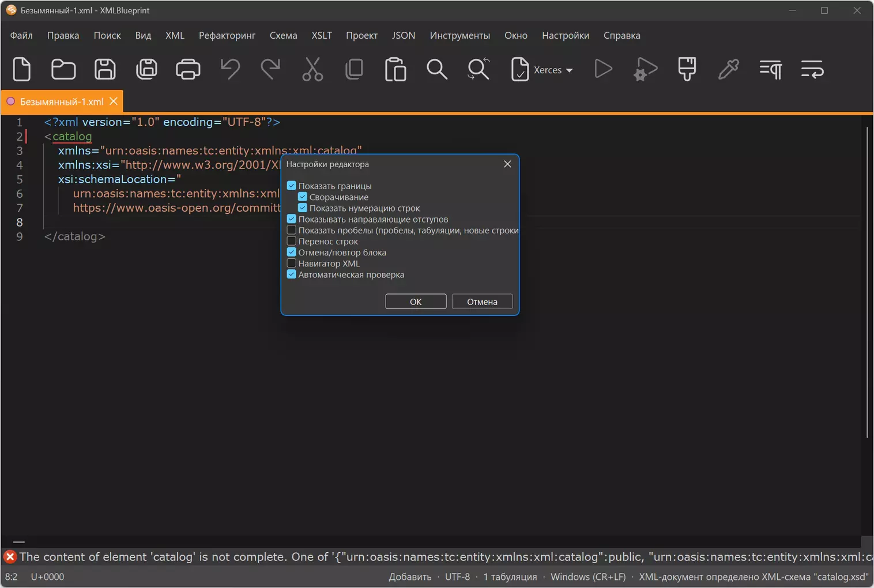The height and width of the screenshot is (588, 874).
Task: Click Windows (CR+LF) line ending status
Action: pyautogui.click(x=588, y=576)
